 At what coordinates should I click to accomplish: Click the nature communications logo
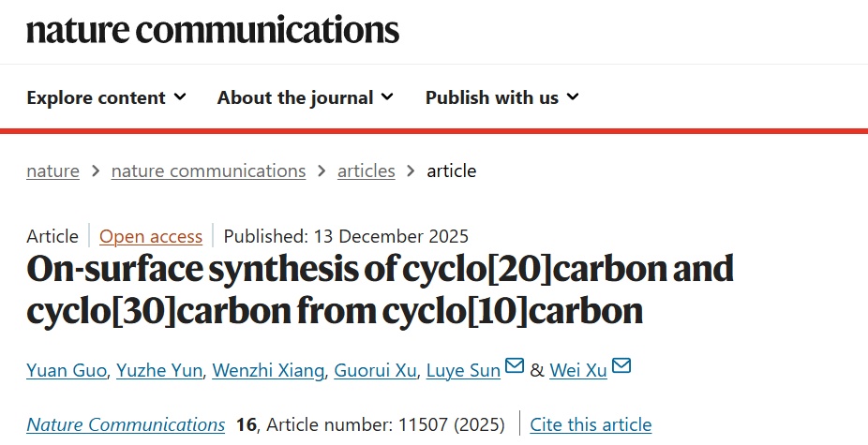click(x=213, y=29)
